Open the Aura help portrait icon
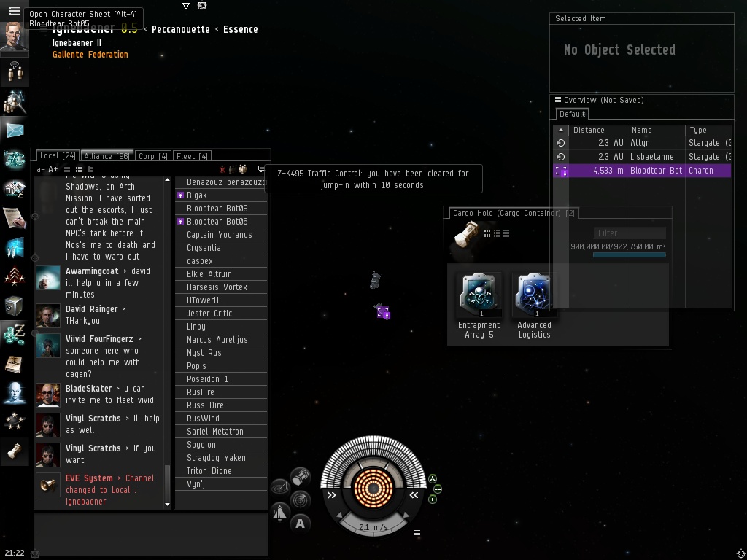This screenshot has width=747, height=560. coord(15,392)
